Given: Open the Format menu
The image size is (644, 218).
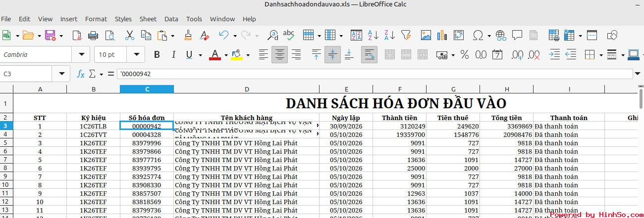Looking at the screenshot, I should tap(96, 19).
